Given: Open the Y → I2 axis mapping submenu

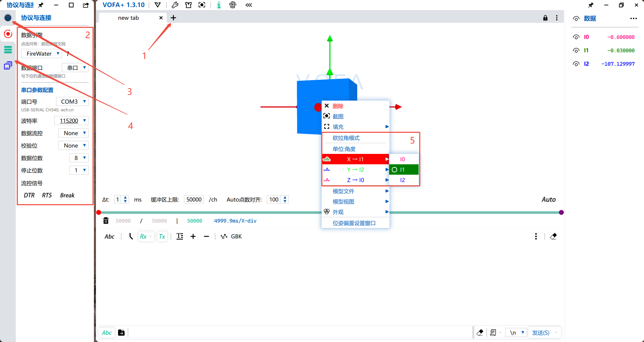Looking at the screenshot, I should click(x=356, y=170).
